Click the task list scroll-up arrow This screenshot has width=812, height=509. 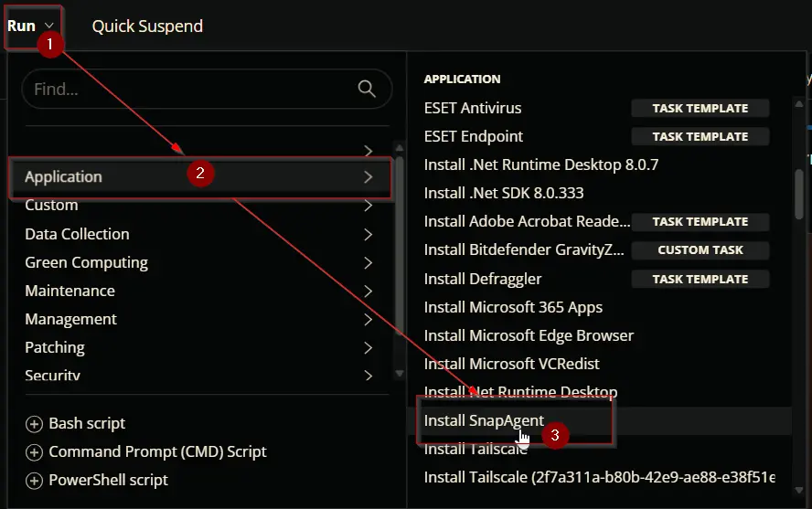(799, 104)
